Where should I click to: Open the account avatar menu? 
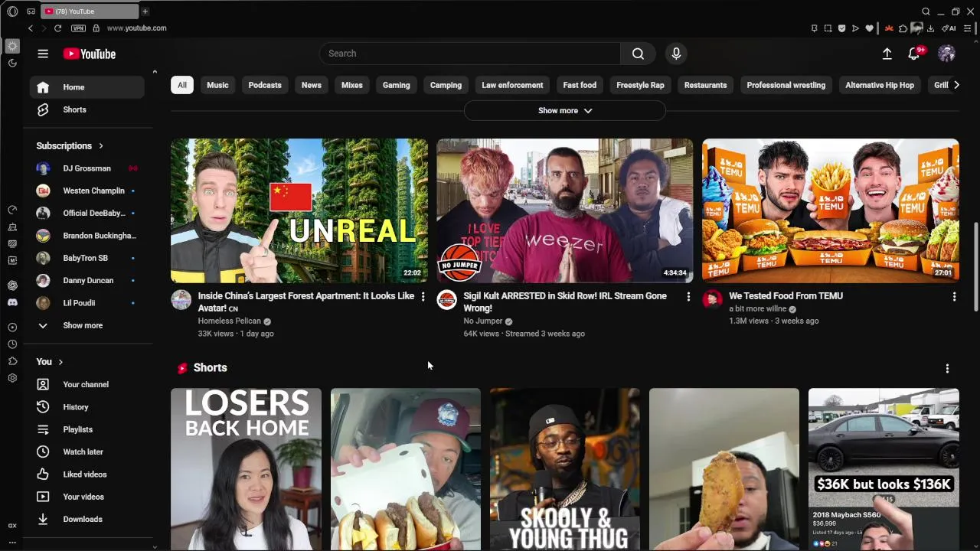pyautogui.click(x=946, y=54)
